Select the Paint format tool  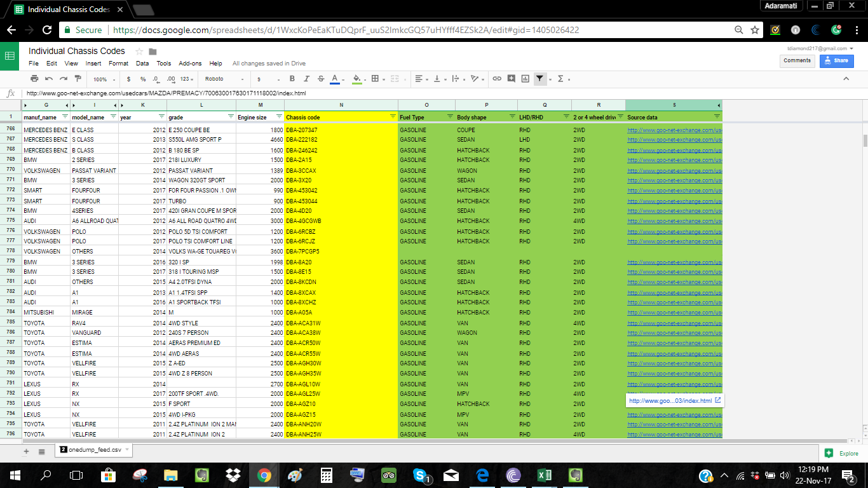(78, 79)
